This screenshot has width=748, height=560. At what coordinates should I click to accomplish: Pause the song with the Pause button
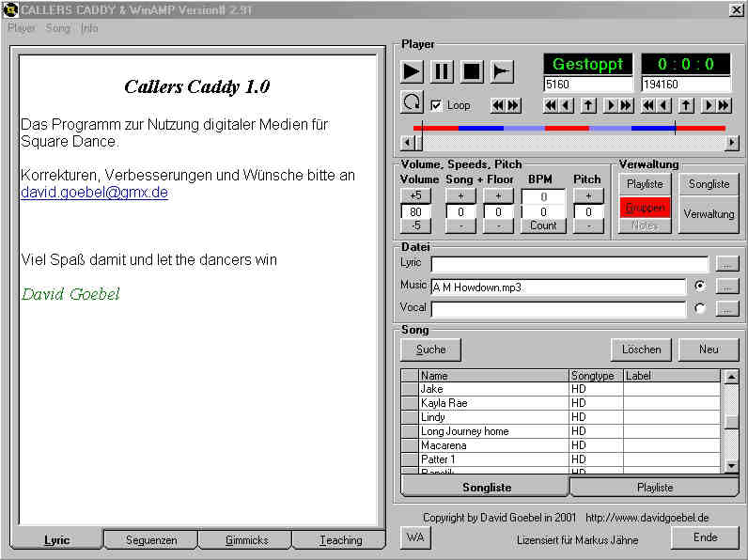coord(442,72)
